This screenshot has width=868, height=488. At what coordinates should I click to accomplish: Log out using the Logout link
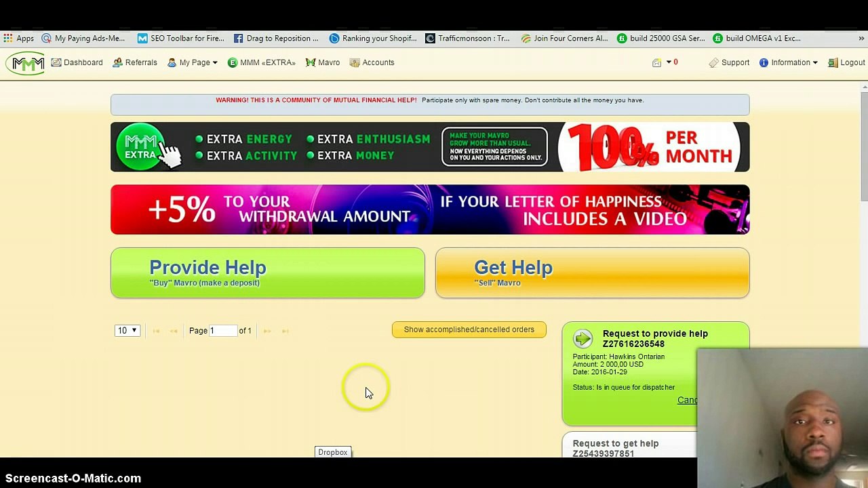846,62
